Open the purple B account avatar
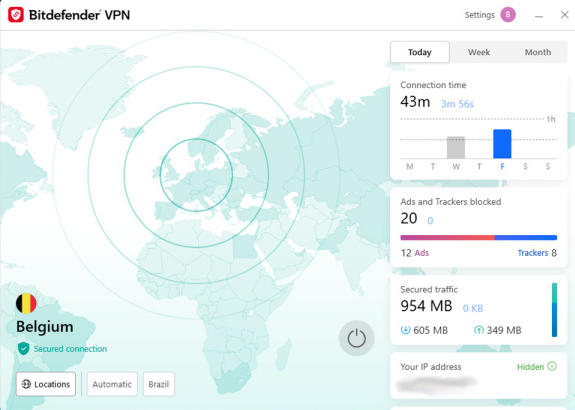Viewport: 575px width, 410px height. click(508, 15)
